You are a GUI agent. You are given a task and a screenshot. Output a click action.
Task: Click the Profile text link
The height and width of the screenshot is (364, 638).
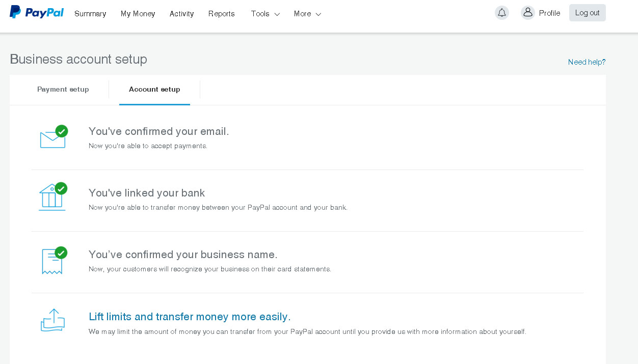pos(549,13)
